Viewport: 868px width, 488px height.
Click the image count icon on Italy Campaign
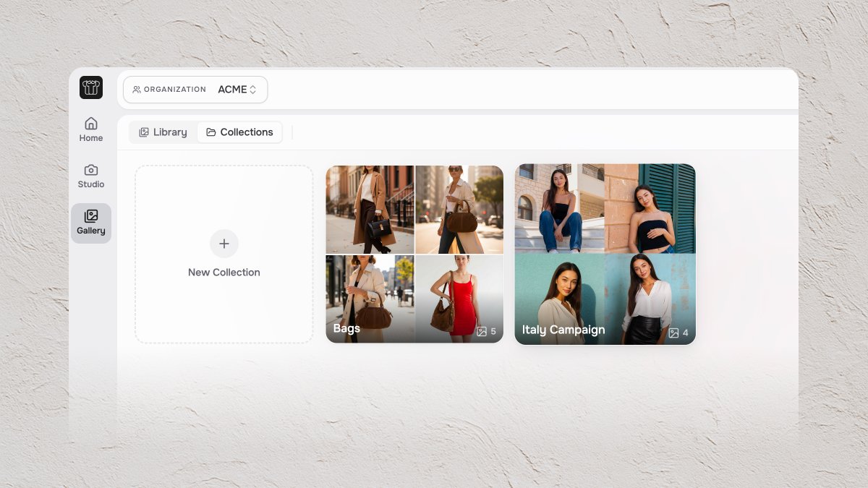tap(673, 333)
